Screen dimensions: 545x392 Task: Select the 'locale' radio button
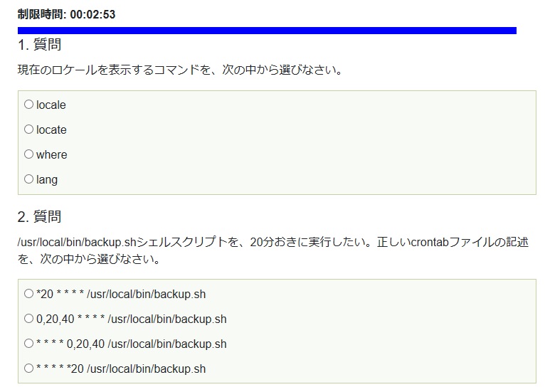coord(29,105)
